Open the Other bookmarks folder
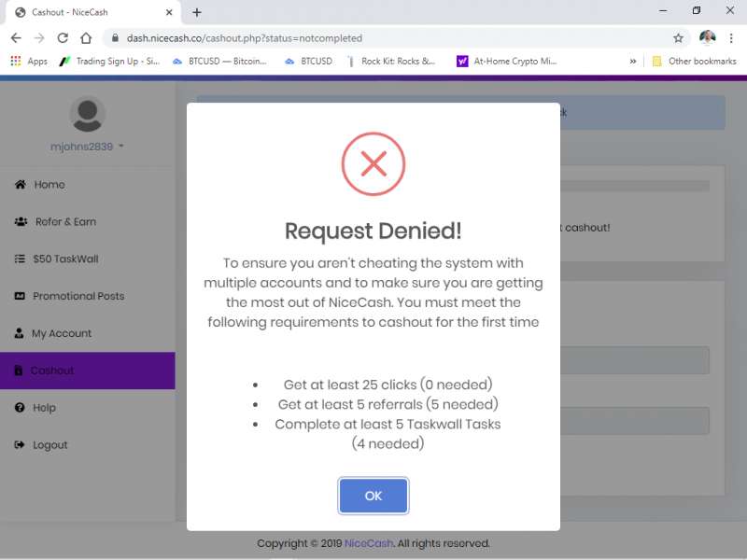This screenshot has height=560, width=747. (694, 61)
